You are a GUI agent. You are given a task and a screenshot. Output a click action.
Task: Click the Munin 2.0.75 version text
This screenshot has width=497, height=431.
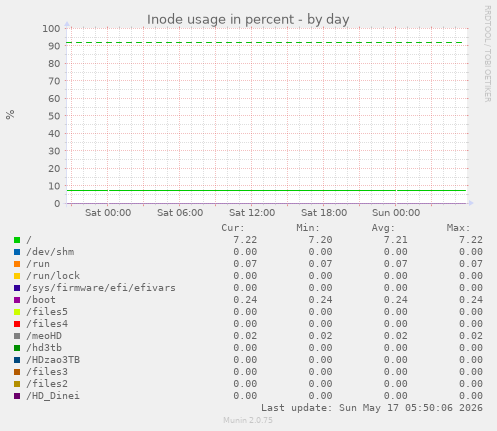click(x=248, y=420)
